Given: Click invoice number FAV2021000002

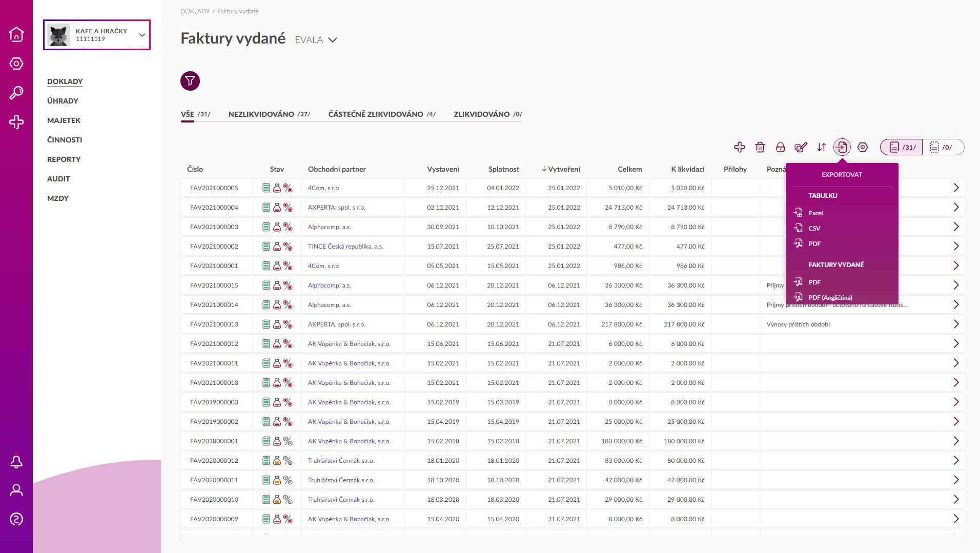Looking at the screenshot, I should 214,247.
